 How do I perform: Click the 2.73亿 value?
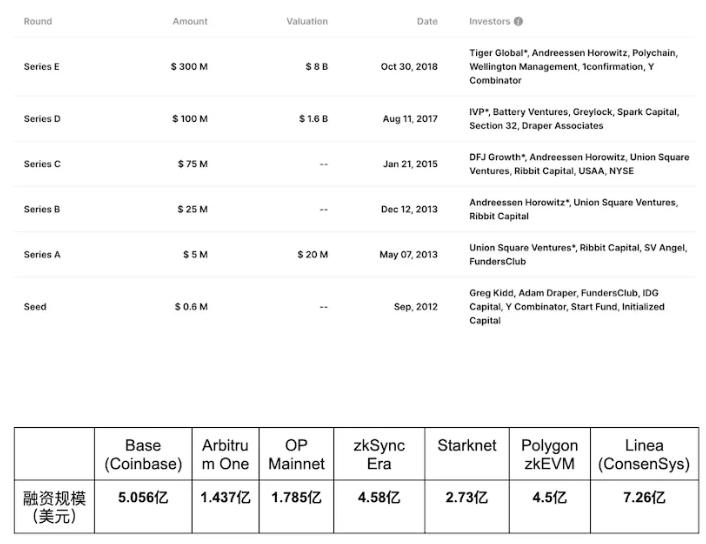pos(467,498)
